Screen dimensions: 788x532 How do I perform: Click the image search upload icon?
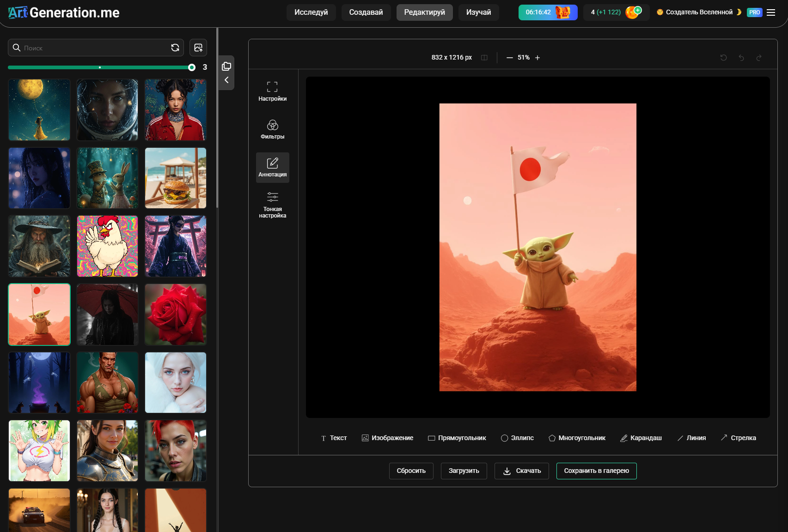pos(198,48)
